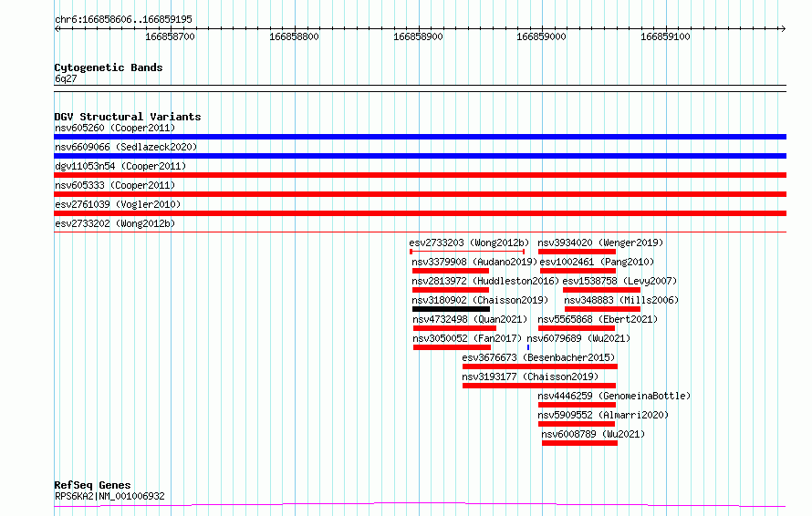Select the black bar under nsv3180902
Image resolution: width=812 pixels, height=516 pixels.
(x=451, y=309)
